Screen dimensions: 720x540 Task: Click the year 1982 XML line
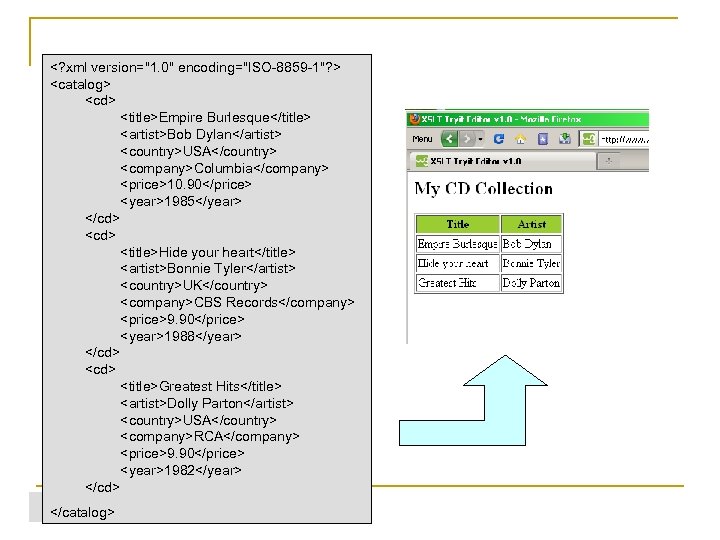click(x=180, y=471)
